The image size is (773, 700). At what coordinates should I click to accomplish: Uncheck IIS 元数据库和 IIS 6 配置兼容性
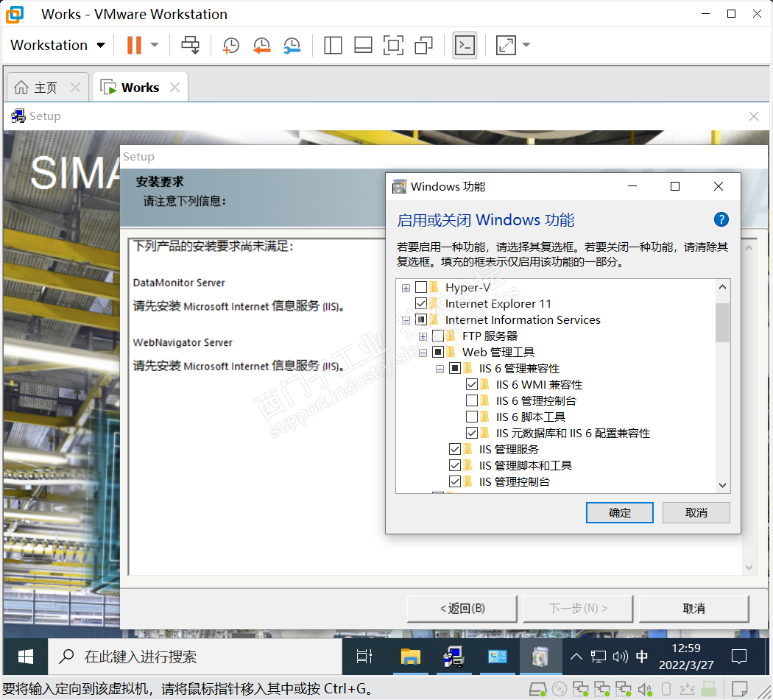(x=472, y=433)
